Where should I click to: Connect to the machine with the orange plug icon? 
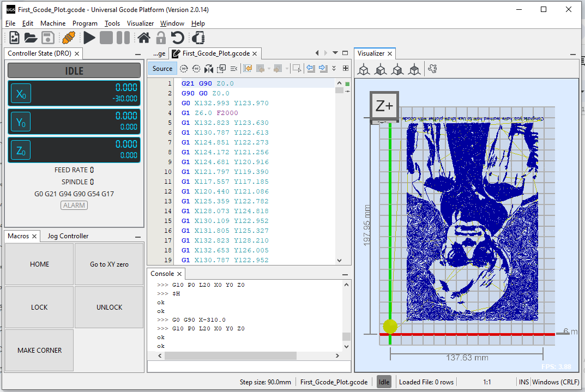68,38
